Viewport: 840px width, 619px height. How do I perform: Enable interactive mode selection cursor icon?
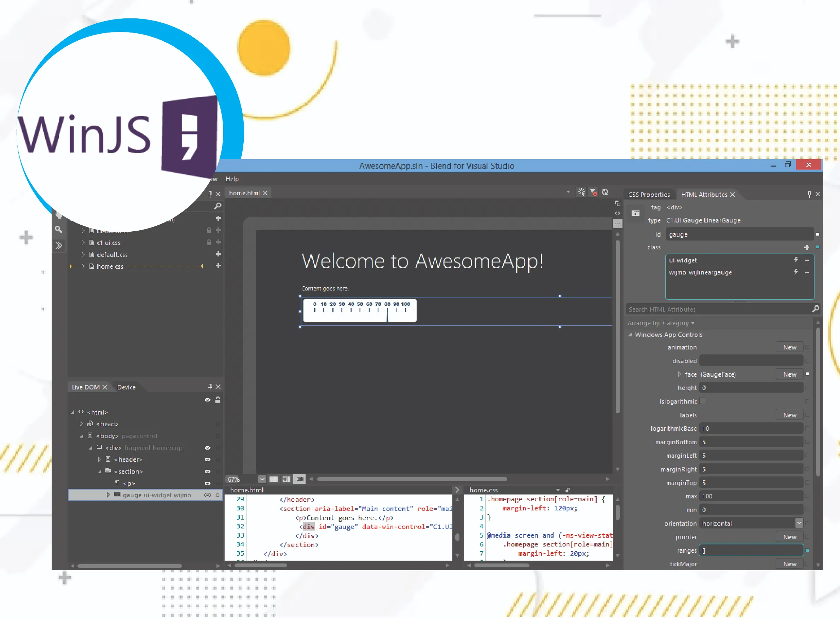point(581,192)
